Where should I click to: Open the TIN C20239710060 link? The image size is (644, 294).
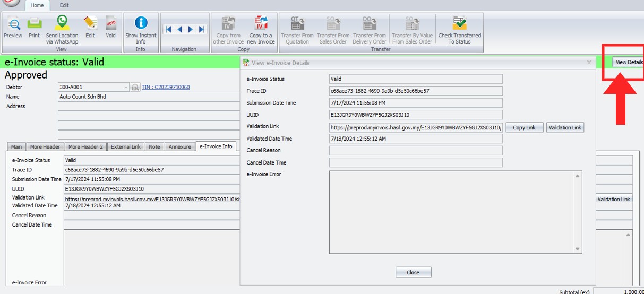166,87
